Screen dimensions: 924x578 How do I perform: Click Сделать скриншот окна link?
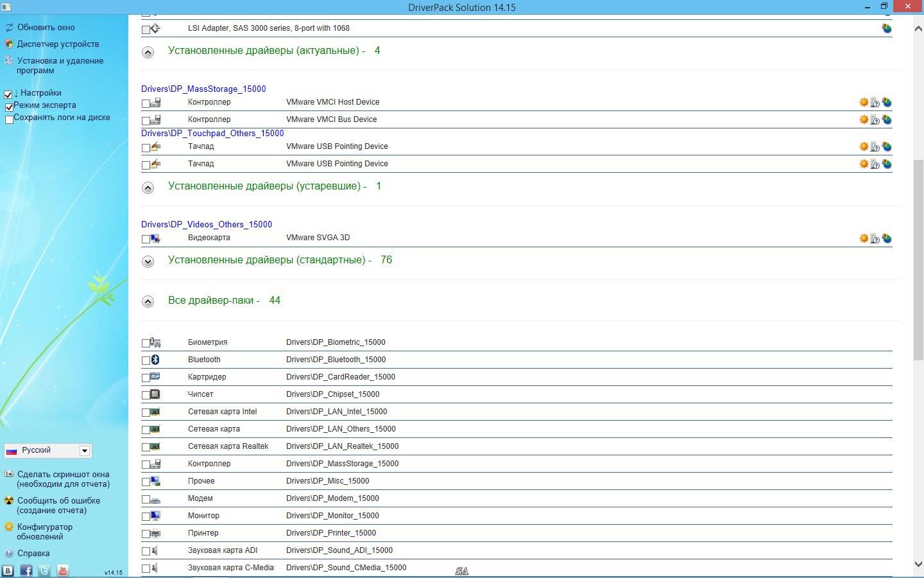coord(63,479)
